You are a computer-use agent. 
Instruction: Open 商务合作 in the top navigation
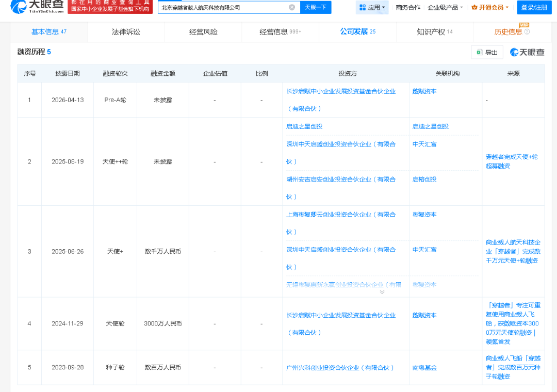408,7
